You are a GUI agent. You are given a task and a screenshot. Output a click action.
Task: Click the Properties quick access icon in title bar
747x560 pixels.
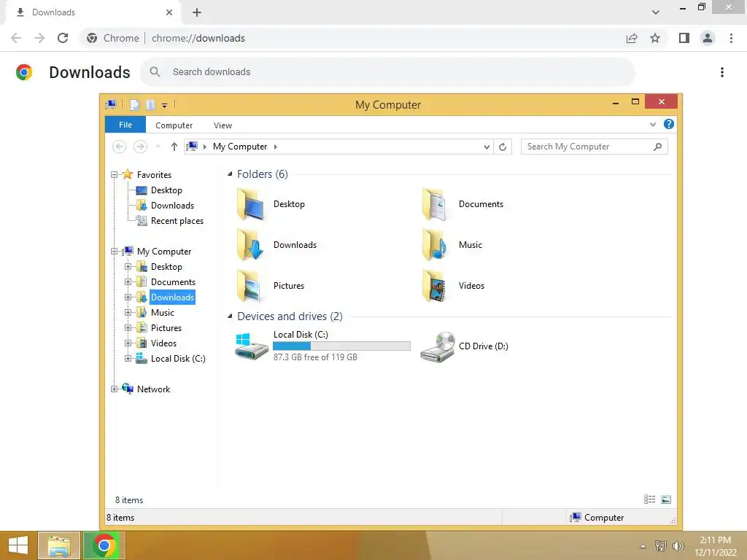click(x=135, y=105)
